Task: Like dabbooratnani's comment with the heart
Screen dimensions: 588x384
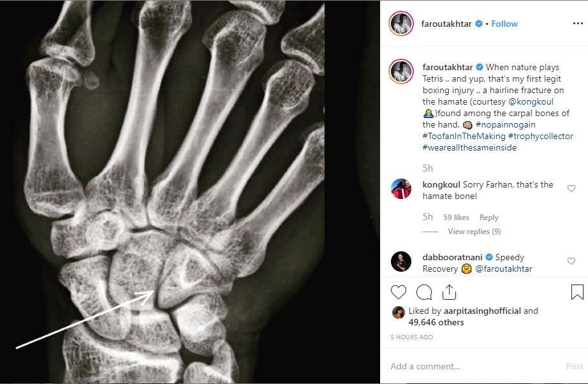Action: tap(571, 261)
